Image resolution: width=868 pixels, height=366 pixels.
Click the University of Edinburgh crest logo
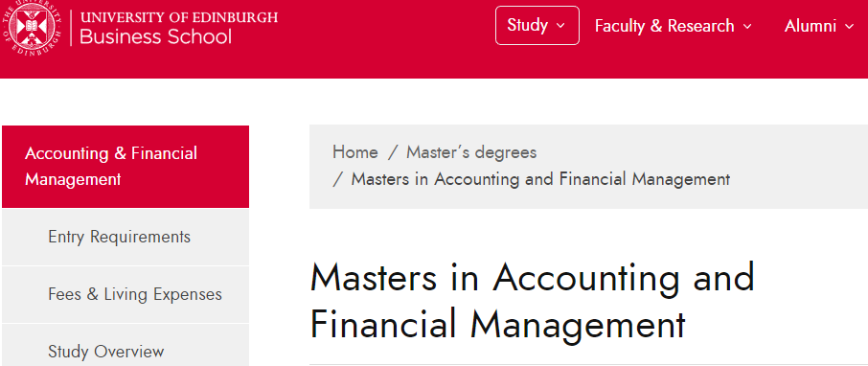tap(31, 25)
